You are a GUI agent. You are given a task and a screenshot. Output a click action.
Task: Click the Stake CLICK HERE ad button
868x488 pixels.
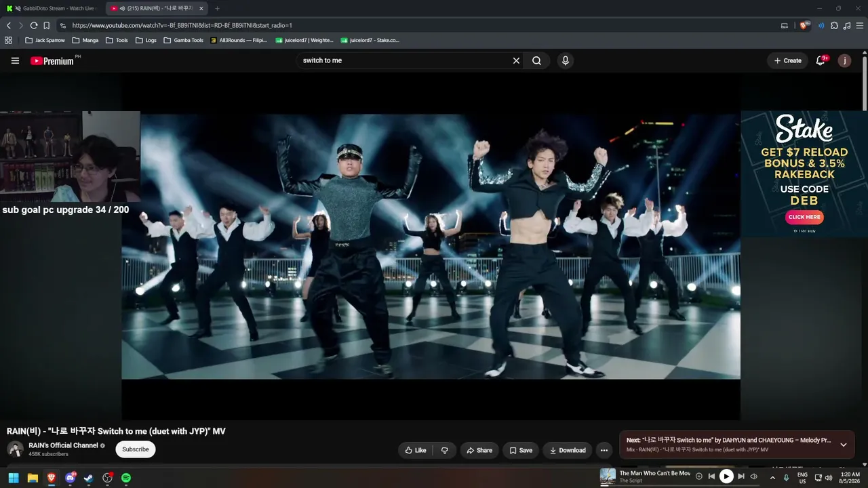804,217
